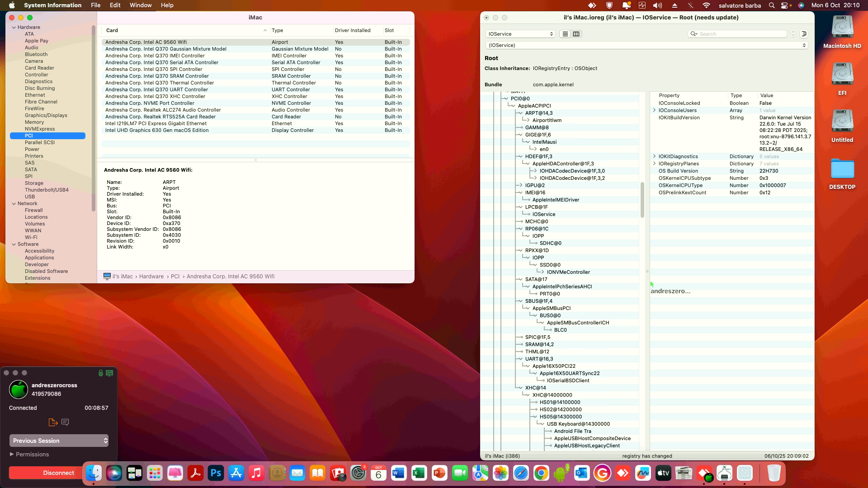Open System Settings from the Dock
The image size is (868, 488).
[358, 473]
